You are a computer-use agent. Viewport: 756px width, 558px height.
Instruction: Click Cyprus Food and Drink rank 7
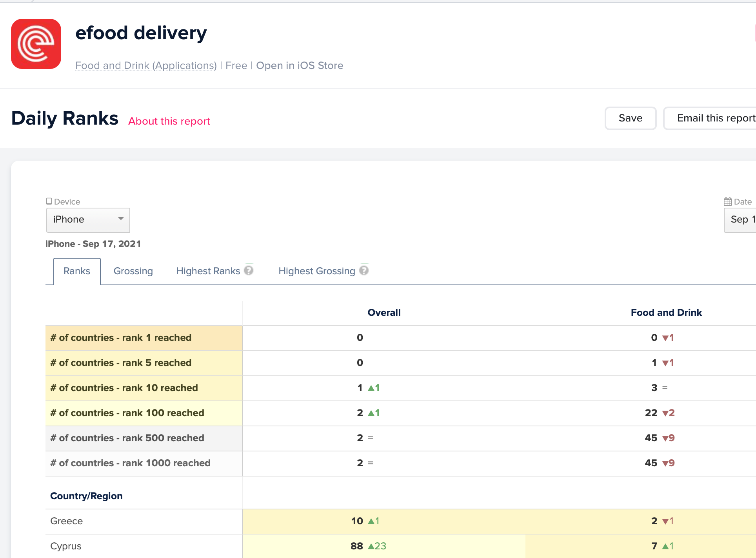654,546
